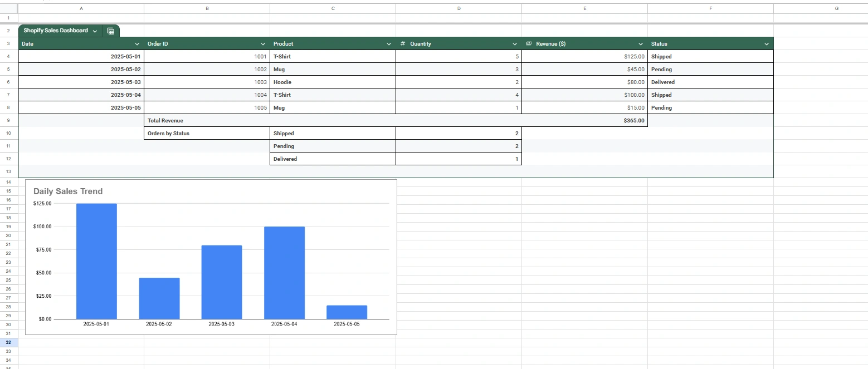
Task: Click the Shopify Sales Dashboard table title
Action: pos(56,31)
